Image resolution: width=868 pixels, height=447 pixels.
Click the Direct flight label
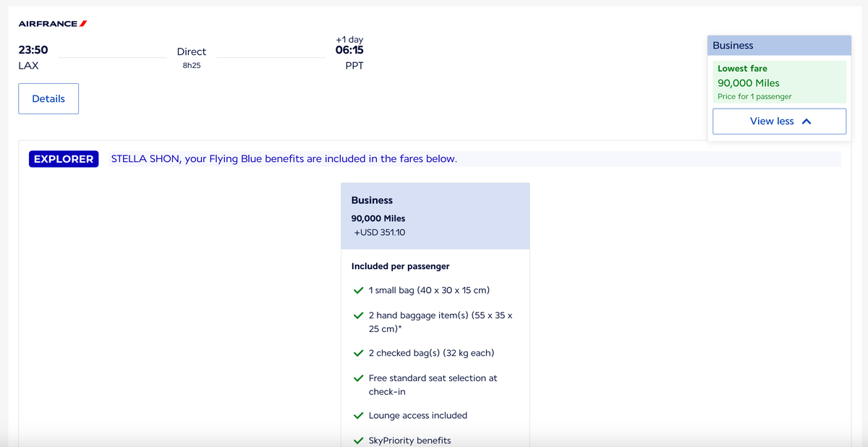pos(192,52)
